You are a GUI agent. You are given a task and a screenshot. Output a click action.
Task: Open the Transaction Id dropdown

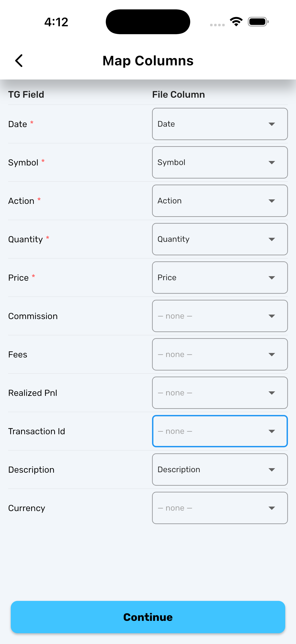tap(220, 431)
